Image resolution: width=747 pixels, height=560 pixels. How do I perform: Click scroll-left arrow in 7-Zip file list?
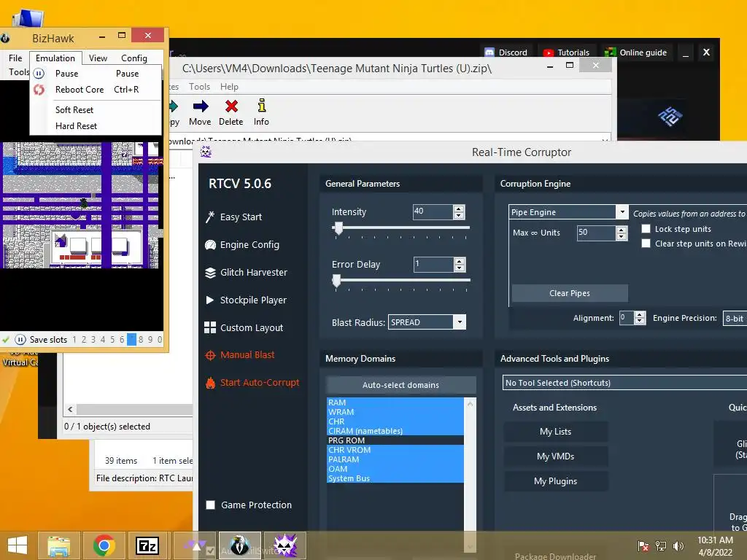71,409
